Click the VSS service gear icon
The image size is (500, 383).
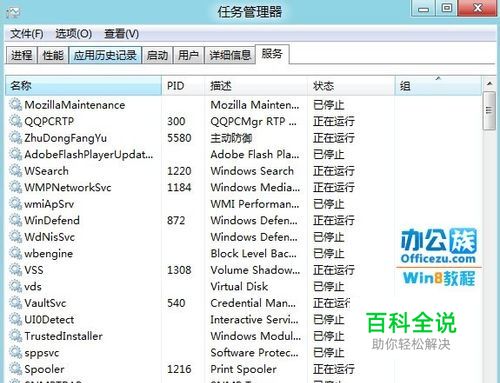pos(15,270)
